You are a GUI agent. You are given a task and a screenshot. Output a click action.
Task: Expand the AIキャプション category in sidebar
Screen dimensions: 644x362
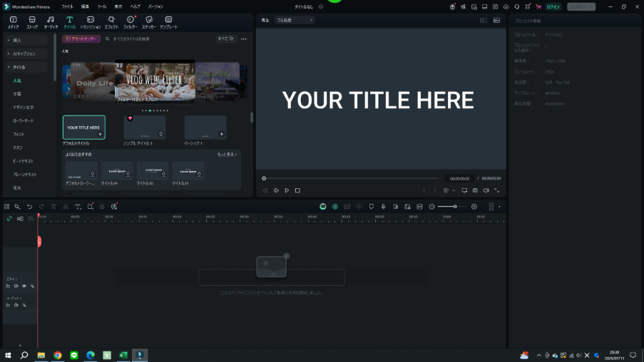26,53
